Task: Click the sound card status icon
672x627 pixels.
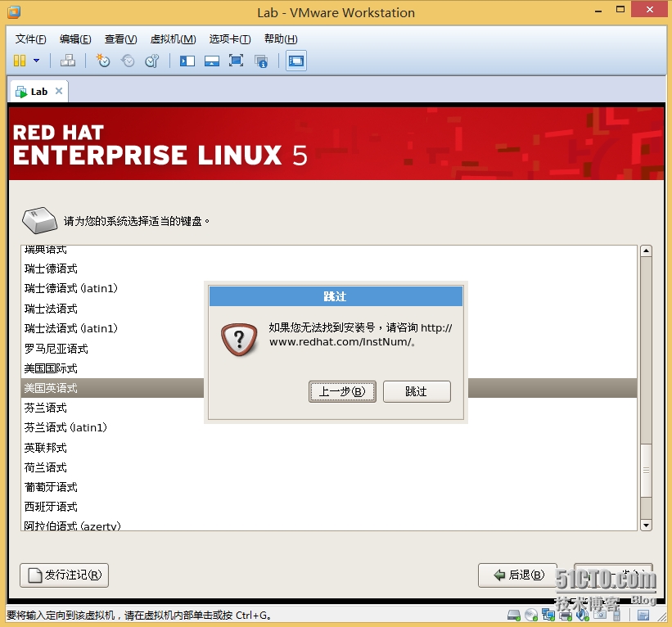Action: point(583,616)
